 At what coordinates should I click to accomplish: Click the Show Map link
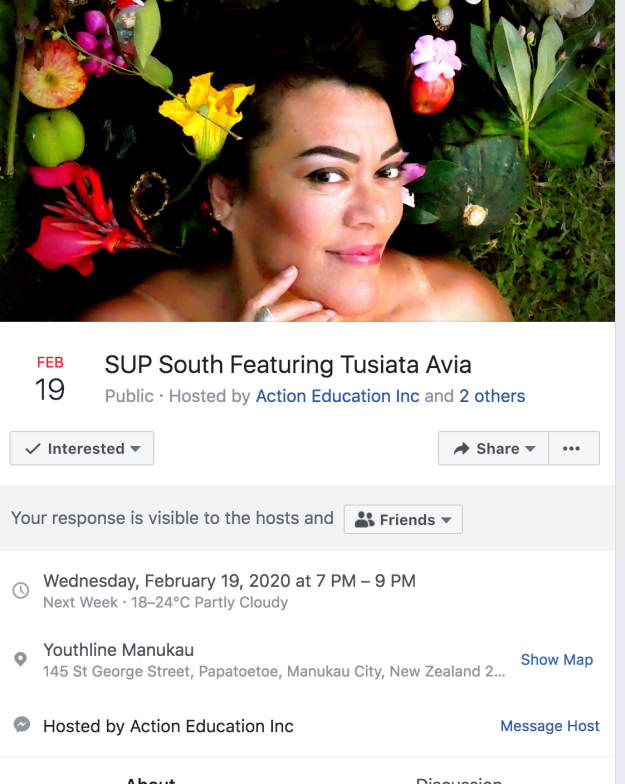click(x=556, y=660)
